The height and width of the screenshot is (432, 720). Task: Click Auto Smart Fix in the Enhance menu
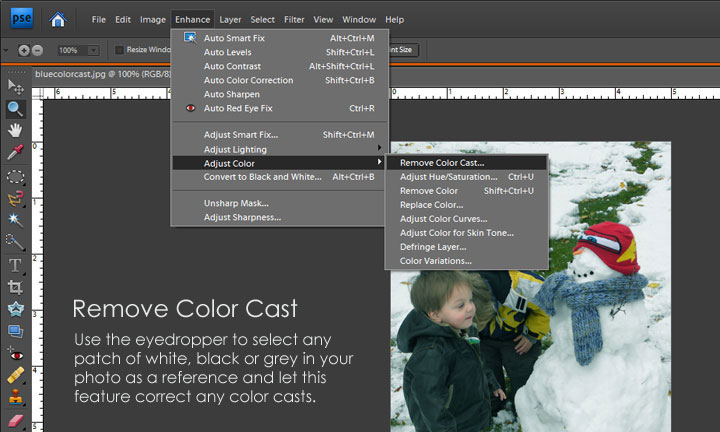click(x=232, y=38)
